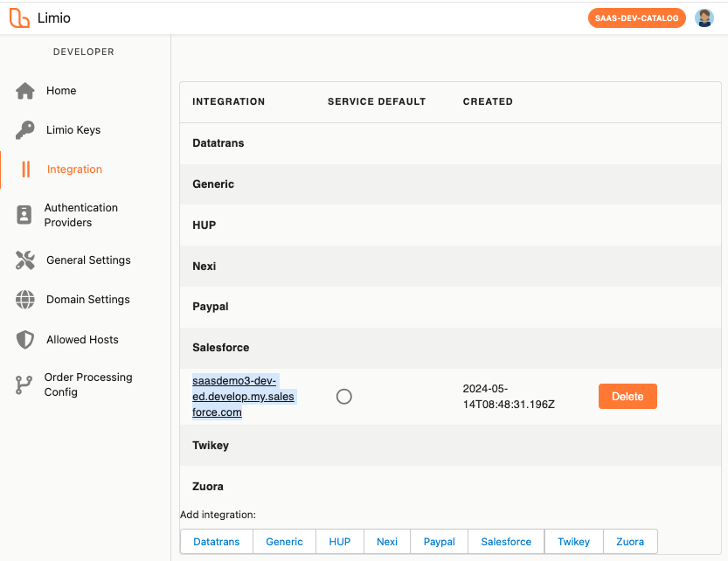Image resolution: width=728 pixels, height=561 pixels.
Task: Click the created timestamp 2024-05-14T08:48:31.196Z
Action: tap(509, 397)
